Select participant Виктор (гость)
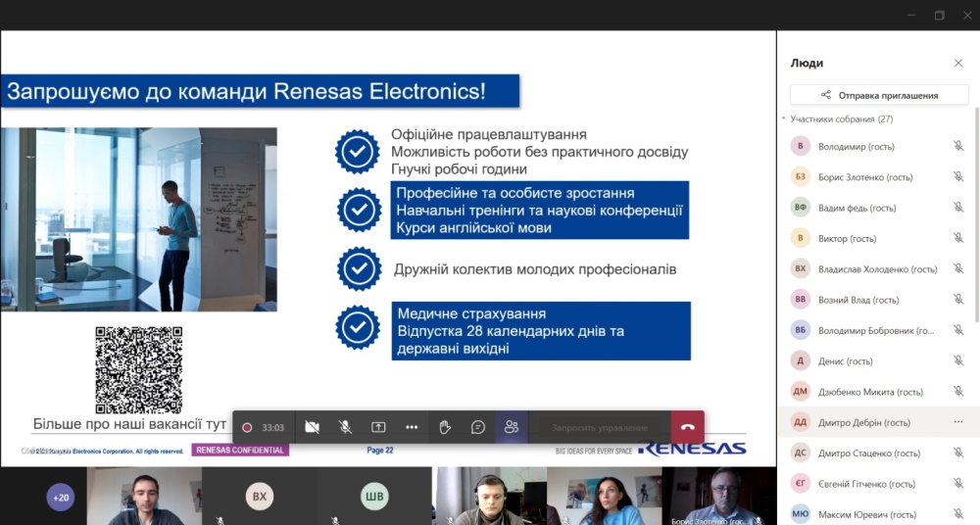 click(876, 238)
